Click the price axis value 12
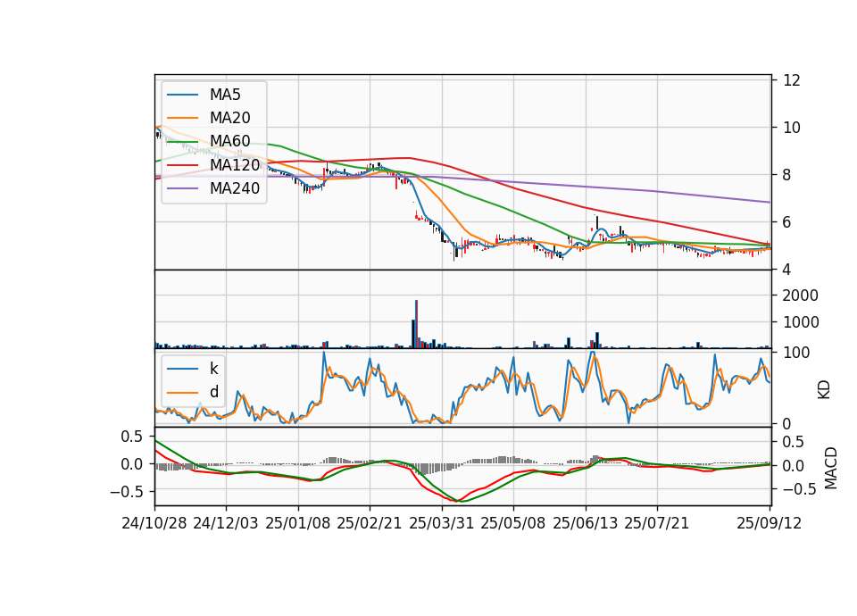This screenshot has height=616, width=857. 792,80
